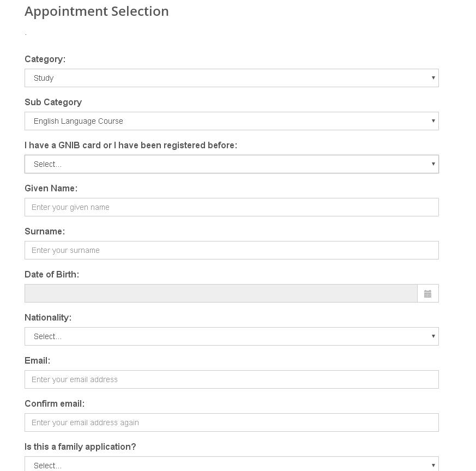Image resolution: width=476 pixels, height=471 pixels.
Task: Click the Appointment Selection heading
Action: pyautogui.click(x=97, y=11)
